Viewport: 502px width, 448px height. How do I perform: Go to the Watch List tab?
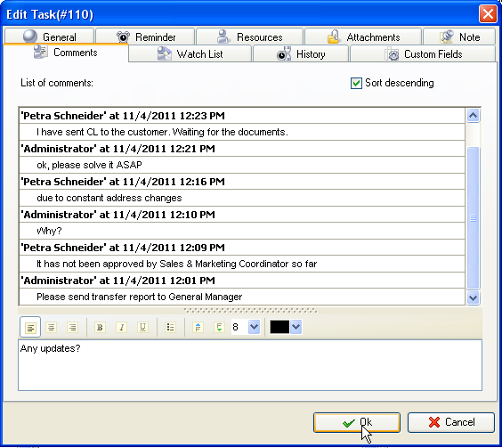190,53
